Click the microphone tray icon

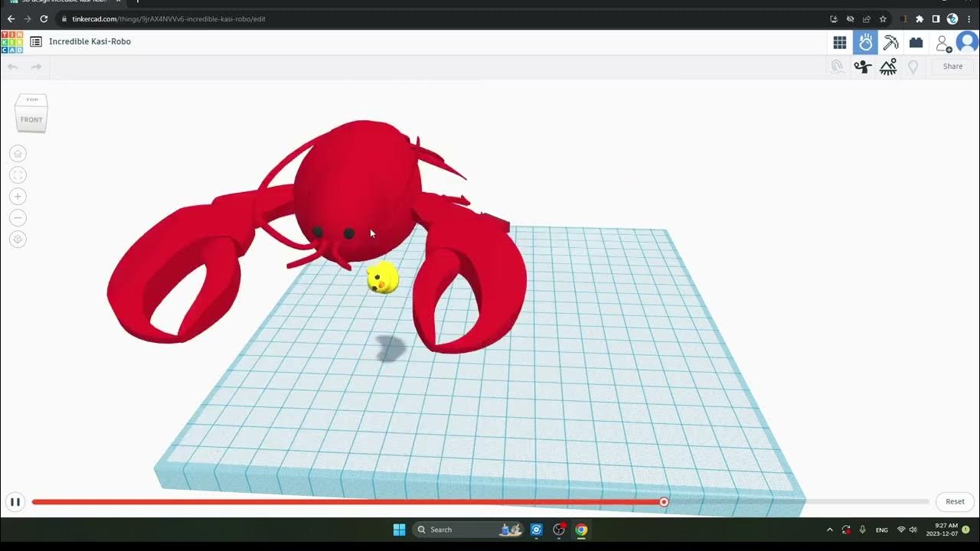pos(862,530)
